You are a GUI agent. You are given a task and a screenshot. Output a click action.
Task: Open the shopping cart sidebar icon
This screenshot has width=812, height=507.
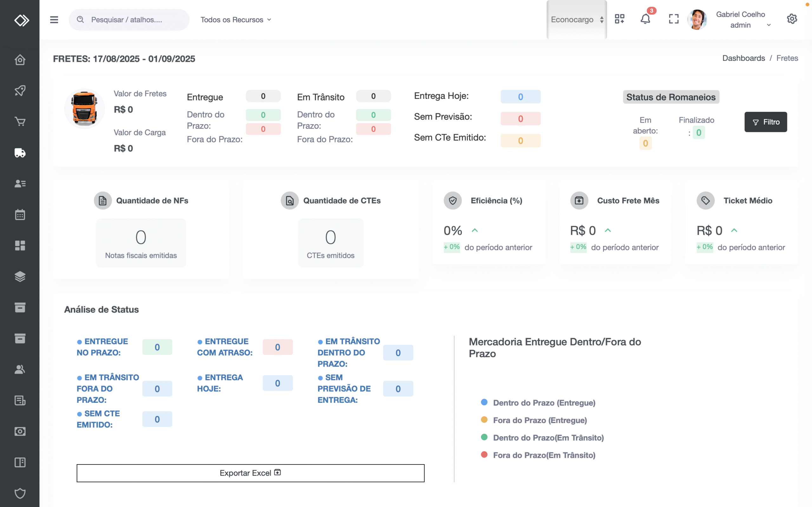20,121
